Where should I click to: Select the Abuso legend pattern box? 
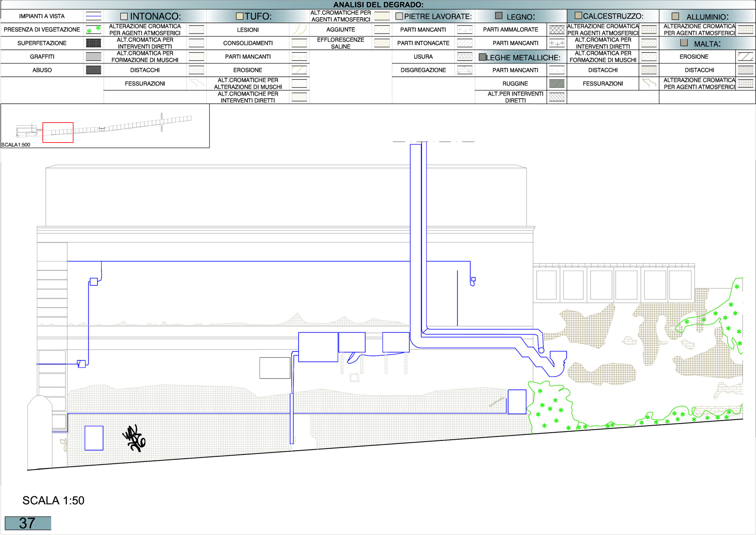pos(93,70)
